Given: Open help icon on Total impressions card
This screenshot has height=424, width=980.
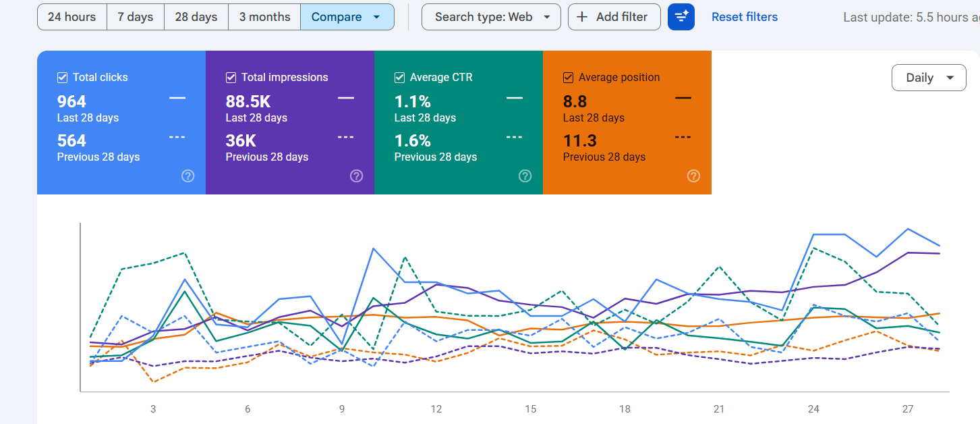Looking at the screenshot, I should tap(357, 176).
